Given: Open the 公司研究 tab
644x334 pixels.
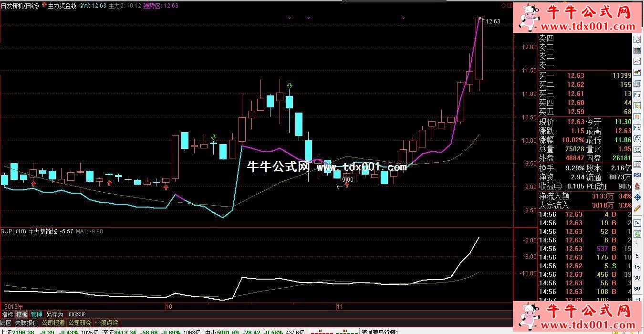Looking at the screenshot, I should 80,323.
